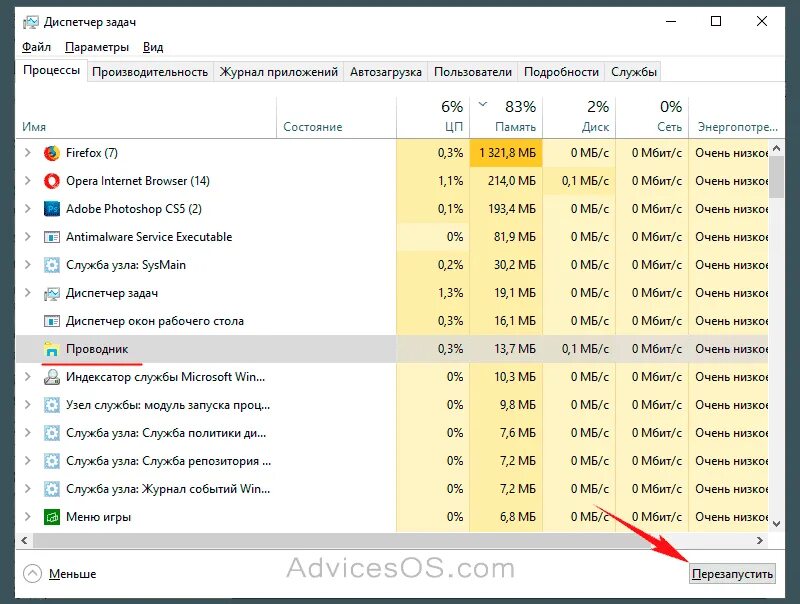
Task: Click the Проводник folder icon
Action: [52, 349]
